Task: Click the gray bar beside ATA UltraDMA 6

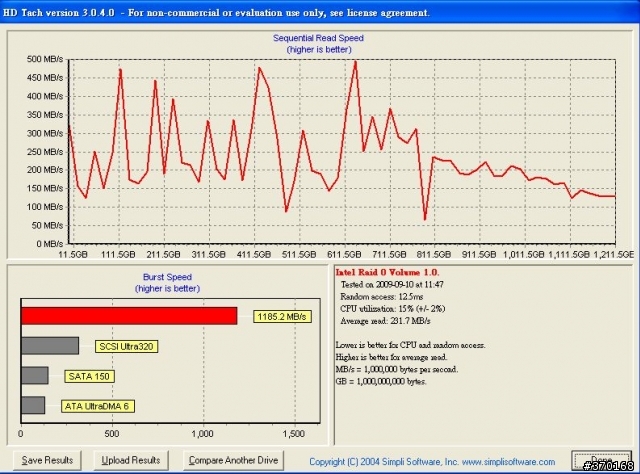Action: [x=33, y=405]
